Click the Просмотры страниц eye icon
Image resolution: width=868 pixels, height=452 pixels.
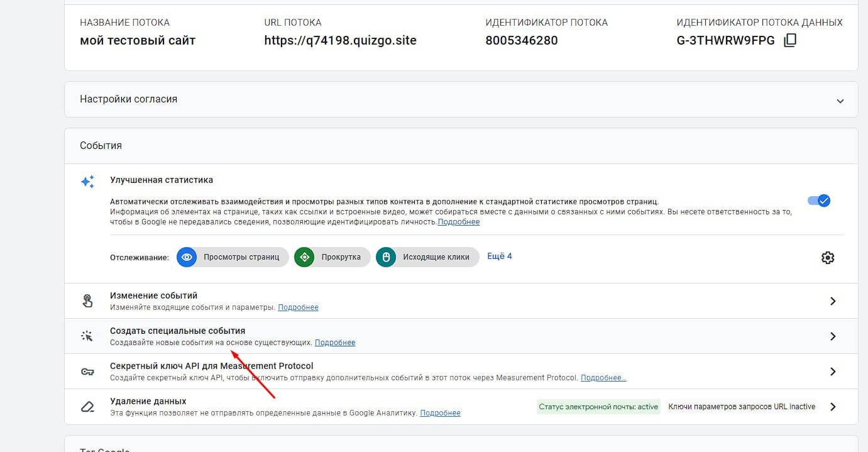pos(187,257)
